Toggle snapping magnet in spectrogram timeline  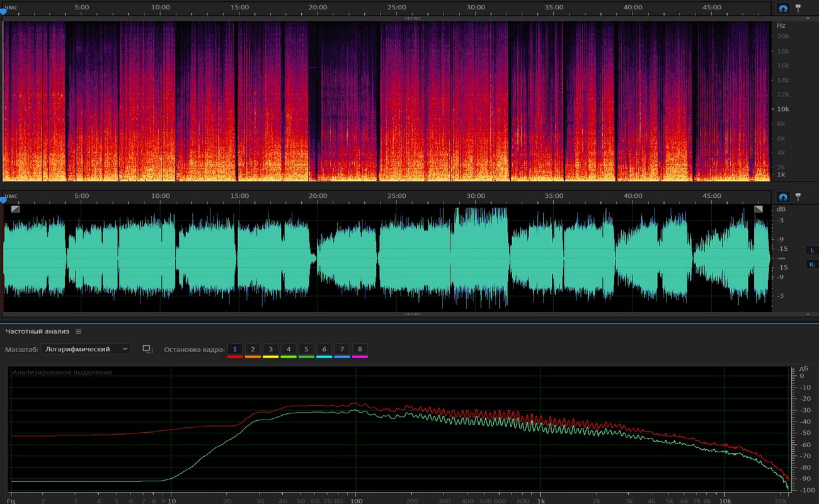click(783, 9)
